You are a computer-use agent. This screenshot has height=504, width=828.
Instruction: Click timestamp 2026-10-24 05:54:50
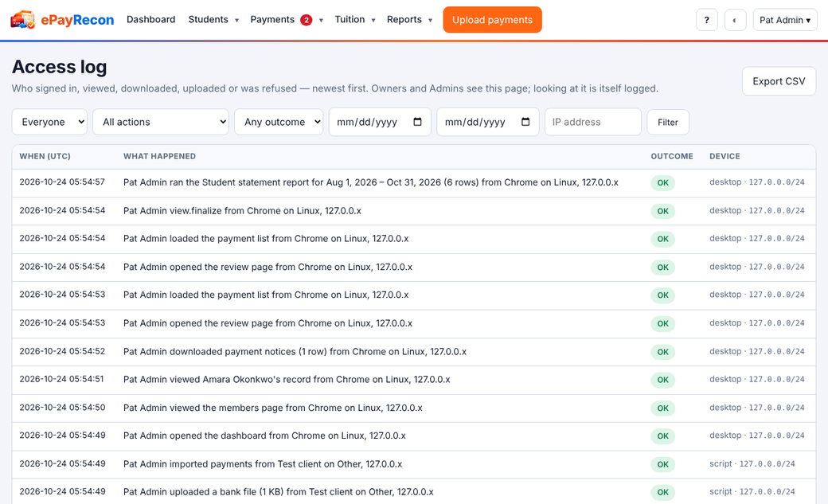tap(62, 408)
